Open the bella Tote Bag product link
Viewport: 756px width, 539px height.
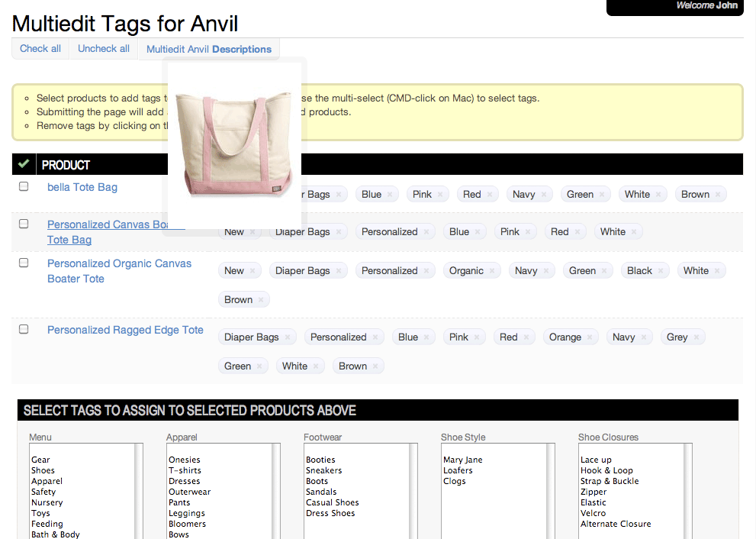pyautogui.click(x=82, y=187)
